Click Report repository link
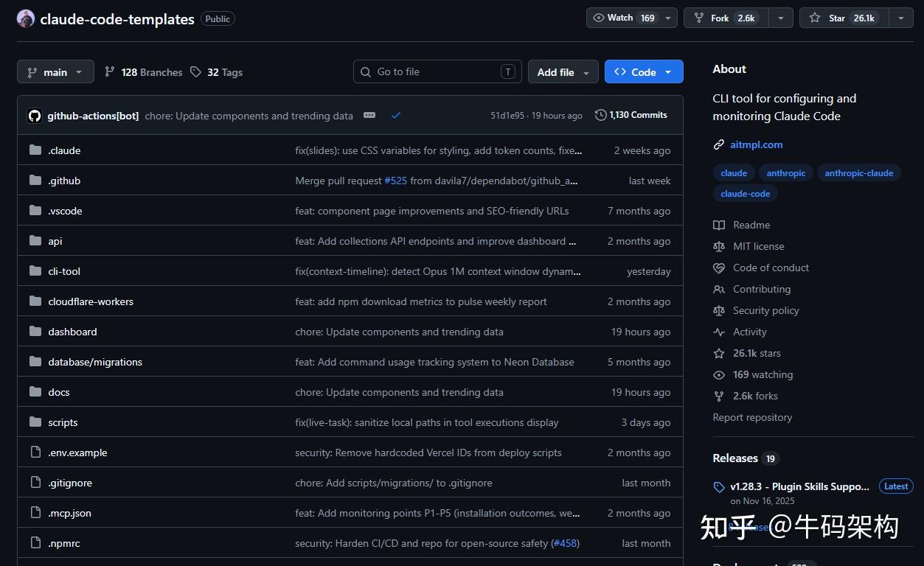Image resolution: width=924 pixels, height=566 pixels. [752, 418]
